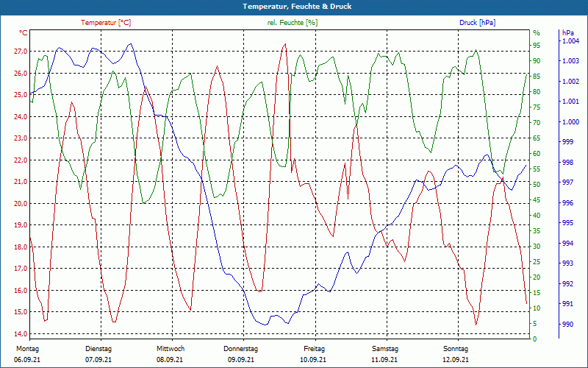Click the '26,0' temperature axis value
Viewport: 588px width, 368px height.
tap(21, 73)
